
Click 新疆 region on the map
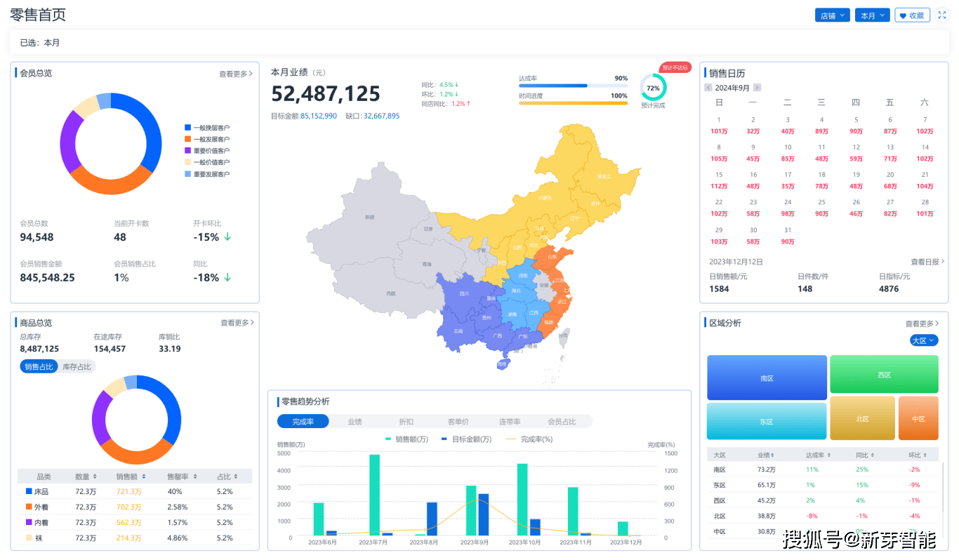coord(369,218)
